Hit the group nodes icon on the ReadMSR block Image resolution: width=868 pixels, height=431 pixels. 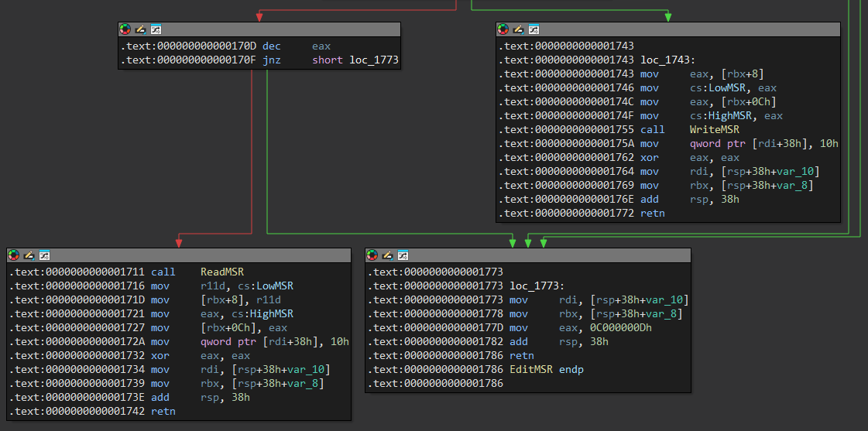[44, 255]
